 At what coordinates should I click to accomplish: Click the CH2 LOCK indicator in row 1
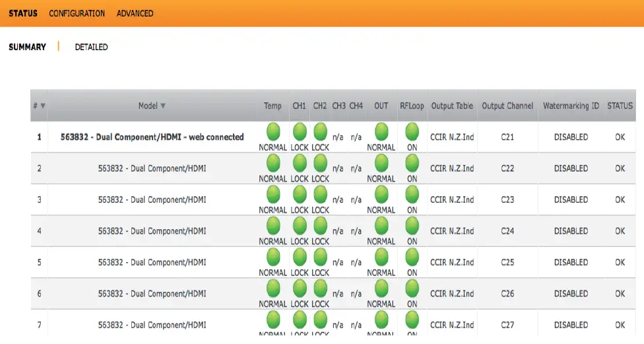click(x=320, y=132)
